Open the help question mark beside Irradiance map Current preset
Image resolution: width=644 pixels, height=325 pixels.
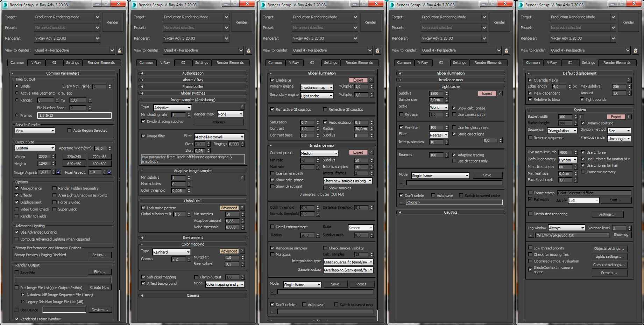[x=371, y=152]
